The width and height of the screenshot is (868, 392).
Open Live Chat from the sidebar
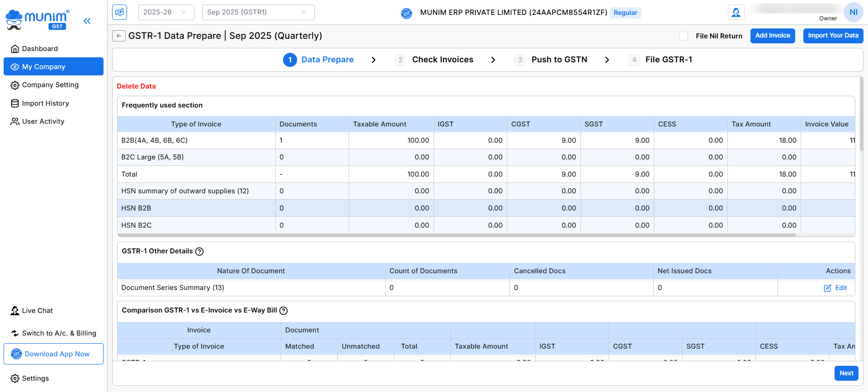(x=38, y=311)
